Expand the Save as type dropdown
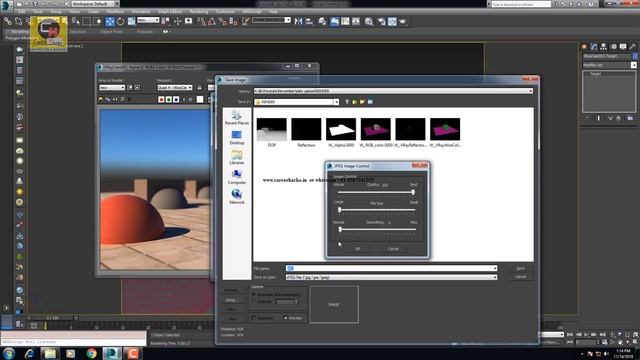Screen dimensions: 640x360 pos(495,277)
